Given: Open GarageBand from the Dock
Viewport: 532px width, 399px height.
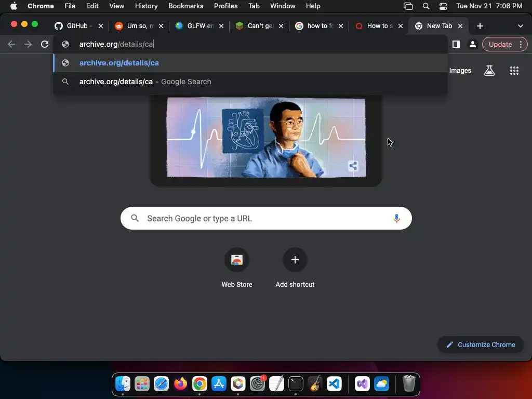Looking at the screenshot, I should (315, 384).
